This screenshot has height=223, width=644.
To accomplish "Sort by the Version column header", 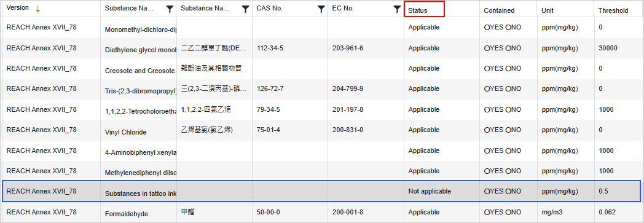I will point(17,8).
